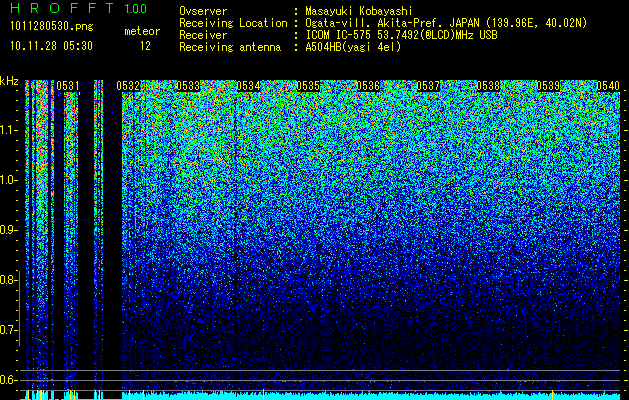Click receiver text ICOM IC-575 53.7492 MHz USB
This screenshot has height=400, width=629.
click(x=401, y=35)
